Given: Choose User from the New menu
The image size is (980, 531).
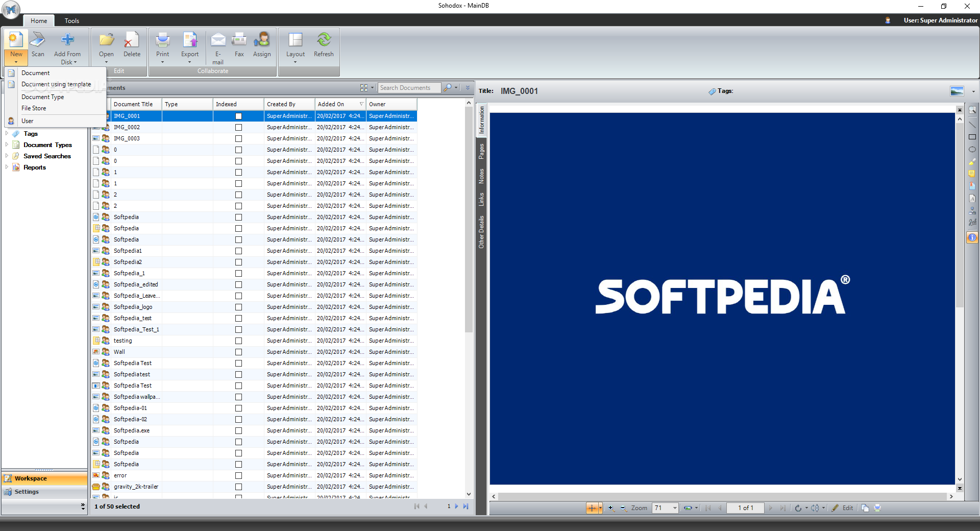Looking at the screenshot, I should (x=28, y=121).
